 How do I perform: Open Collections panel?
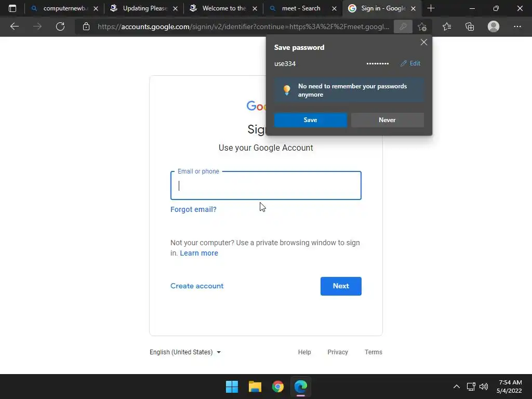point(470,26)
